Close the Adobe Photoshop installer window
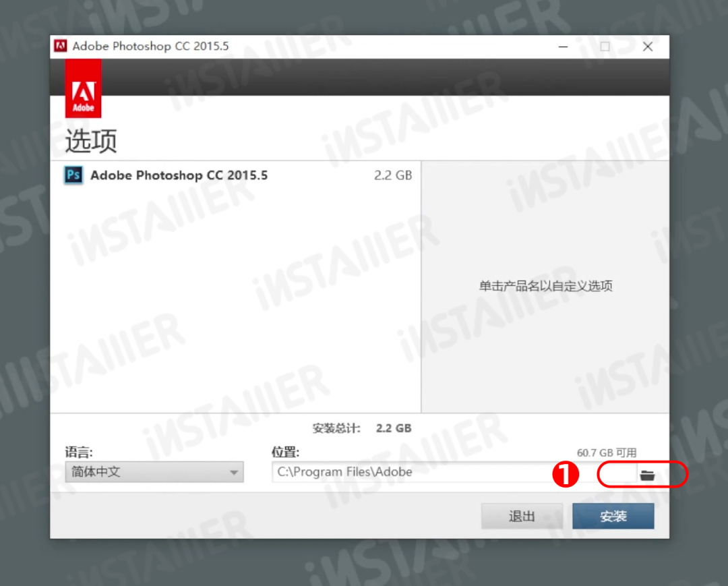Screen dimensions: 728x586 pyautogui.click(x=648, y=47)
